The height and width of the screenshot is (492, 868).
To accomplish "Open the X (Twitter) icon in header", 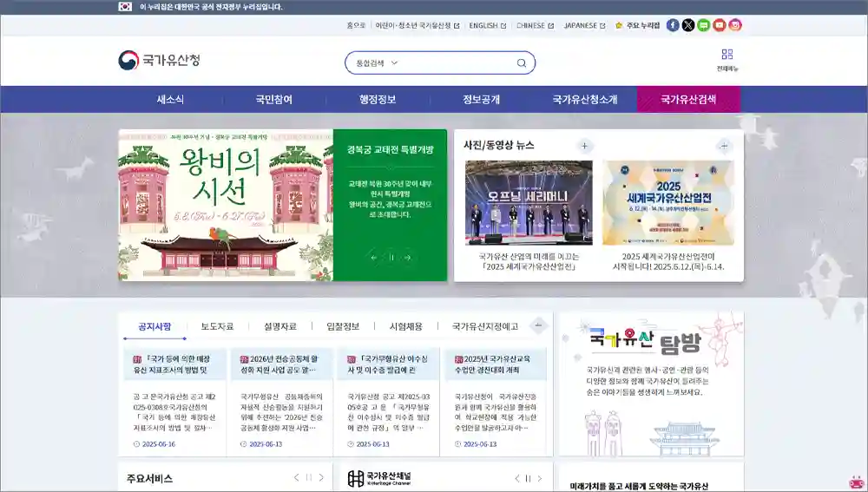I will click(688, 25).
